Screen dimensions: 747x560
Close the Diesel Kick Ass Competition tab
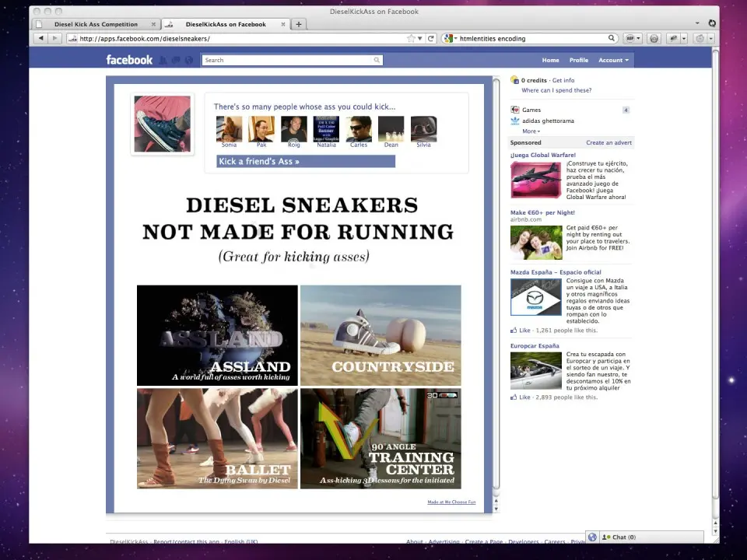click(x=153, y=24)
